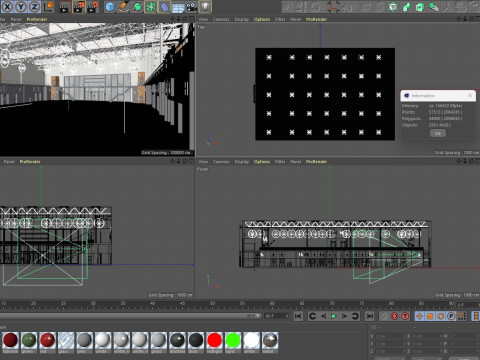Image resolution: width=480 pixels, height=360 pixels.
Task: Click the green MoGraph cloner icon
Action: [393, 7]
